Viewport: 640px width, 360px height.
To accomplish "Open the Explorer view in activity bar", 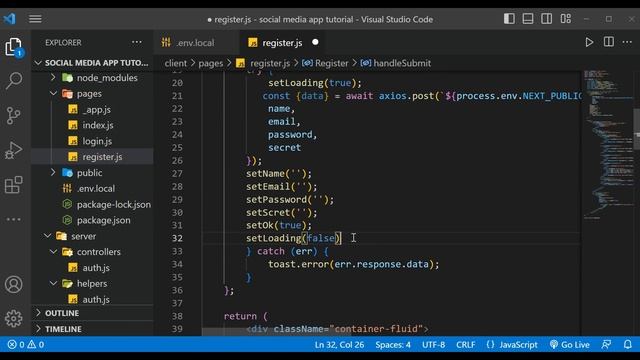I will (13, 47).
